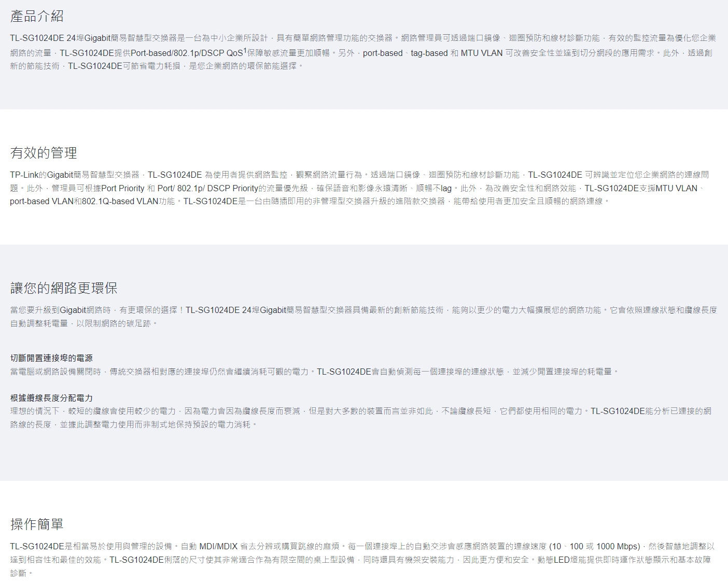Image resolution: width=728 pixels, height=584 pixels.
Task: Click the word lag in the management paragraph
Action: pos(446,188)
